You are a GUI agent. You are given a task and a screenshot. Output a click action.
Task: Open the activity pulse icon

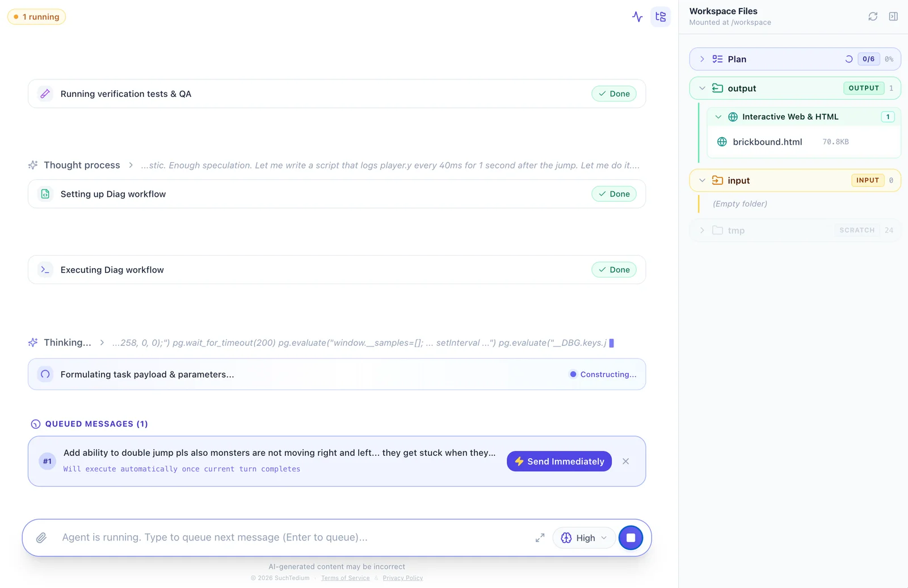click(637, 17)
